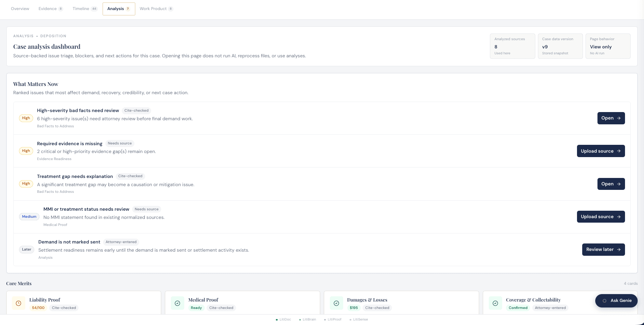Click the Confirmed badge on Coverage card
Image resolution: width=644 pixels, height=325 pixels.
pyautogui.click(x=518, y=308)
